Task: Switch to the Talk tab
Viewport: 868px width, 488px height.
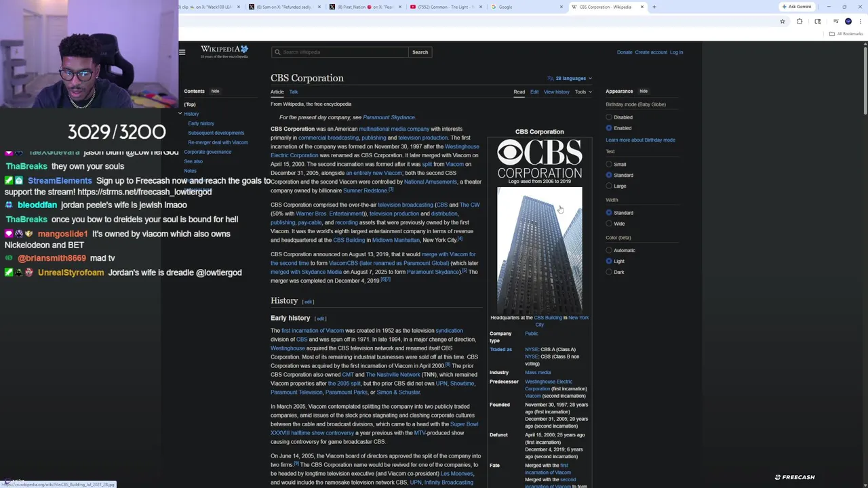Action: point(294,91)
